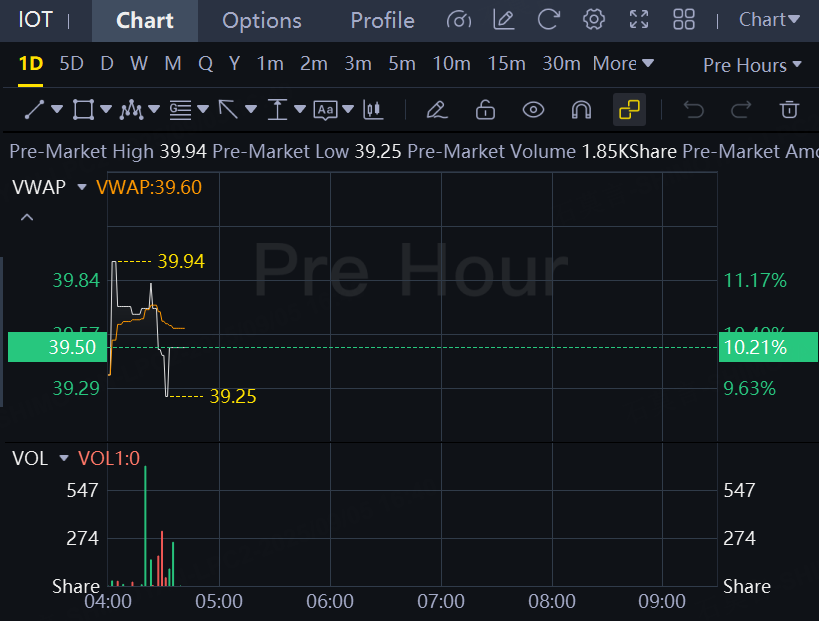This screenshot has width=819, height=621.
Task: Select the M monthly timeframe
Action: coord(173,64)
